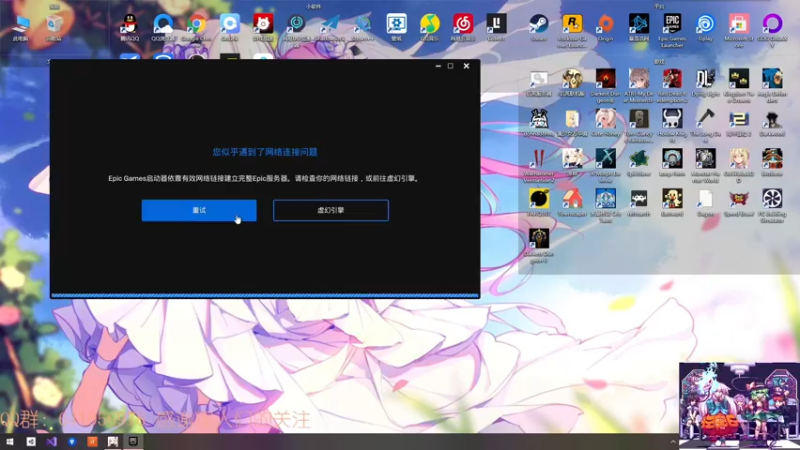Launch the Dying Light shortcut

click(x=706, y=83)
